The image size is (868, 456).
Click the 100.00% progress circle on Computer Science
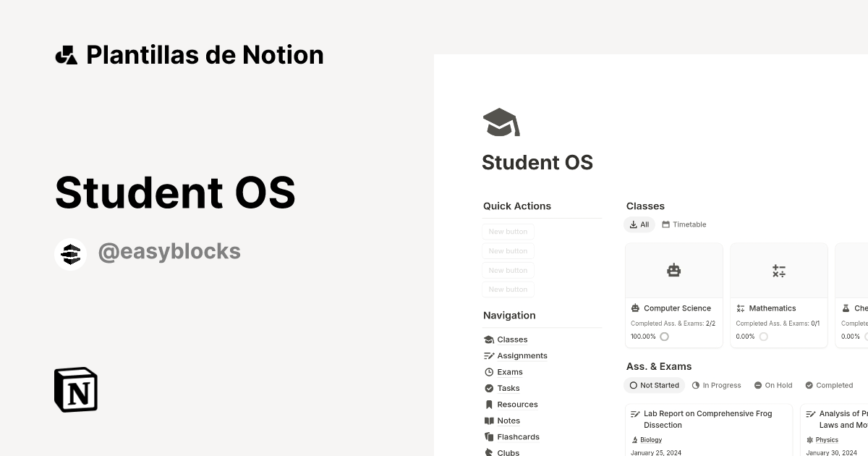pyautogui.click(x=664, y=336)
